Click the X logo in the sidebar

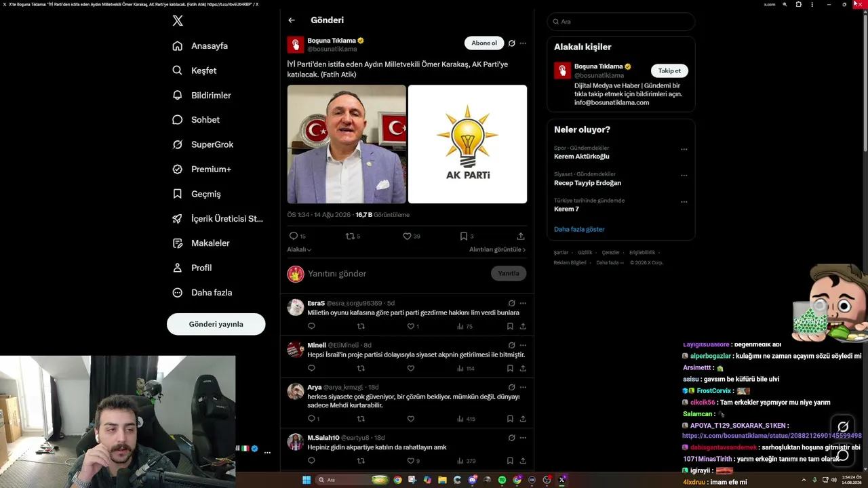pos(178,21)
